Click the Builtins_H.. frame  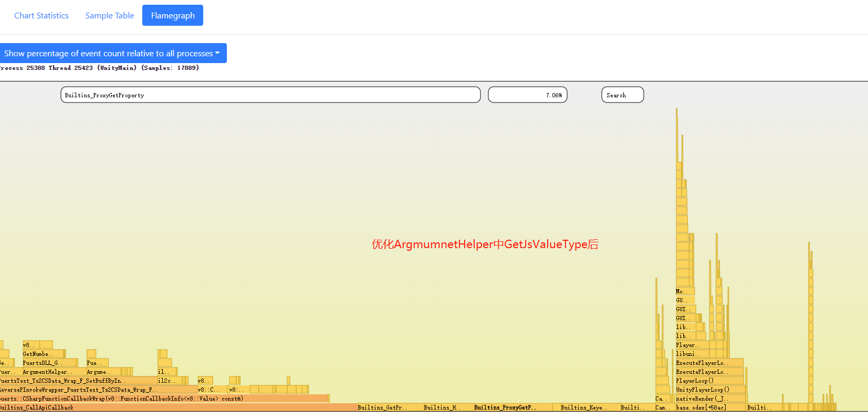448,407
